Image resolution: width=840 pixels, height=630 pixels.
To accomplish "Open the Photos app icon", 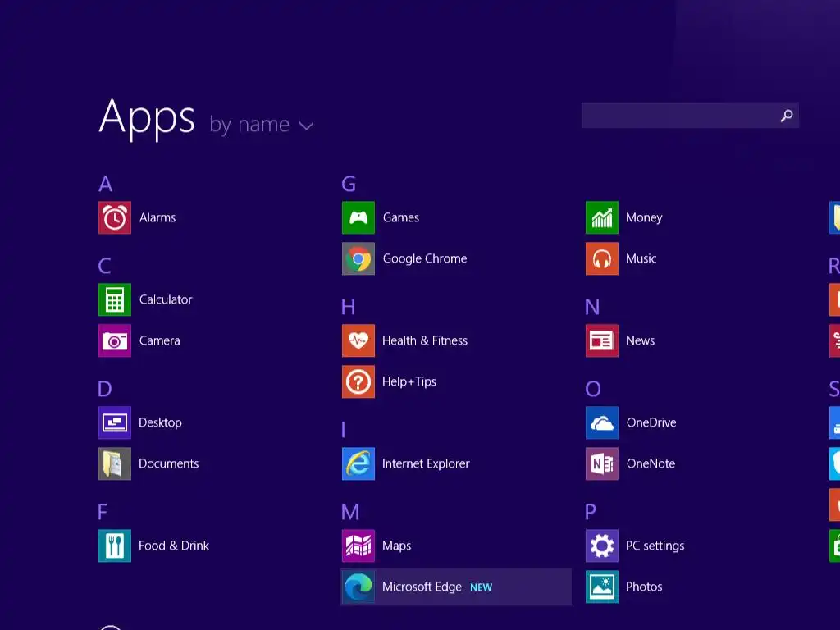I will point(602,587).
